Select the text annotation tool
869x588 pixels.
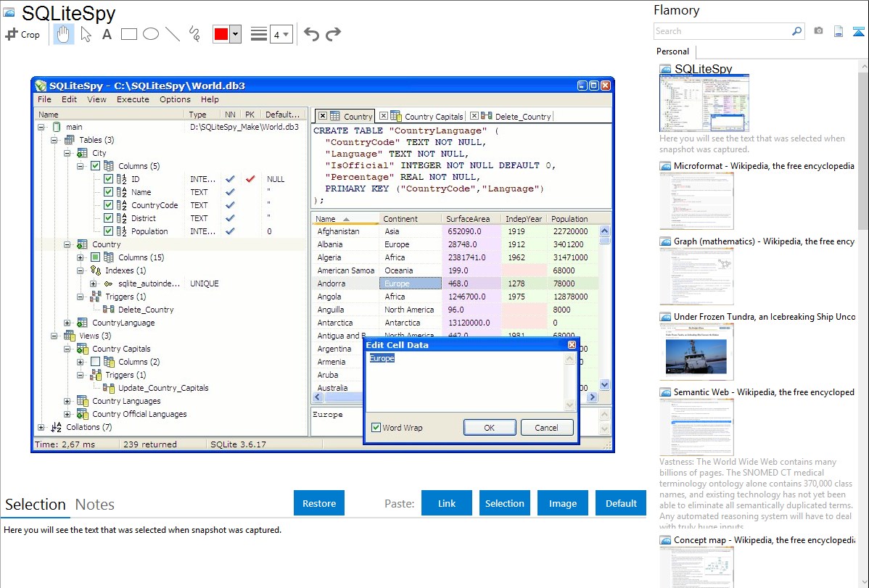click(x=107, y=34)
